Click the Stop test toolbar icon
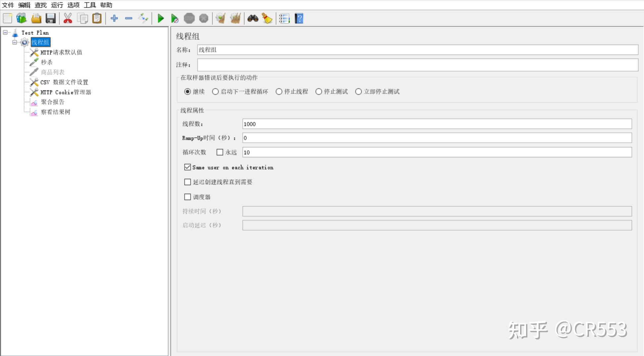 coord(189,18)
